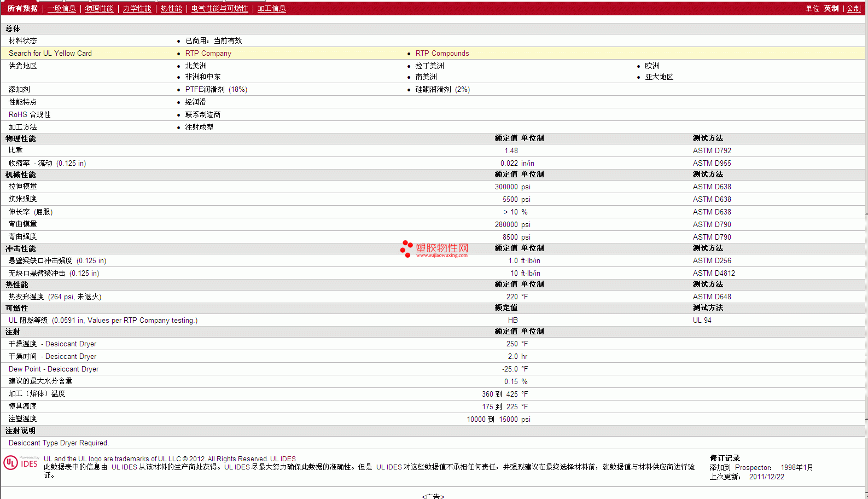Image resolution: width=868 pixels, height=499 pixels.
Task: Click the 悬壁梁缺口冲击强度 row label
Action: point(57,261)
